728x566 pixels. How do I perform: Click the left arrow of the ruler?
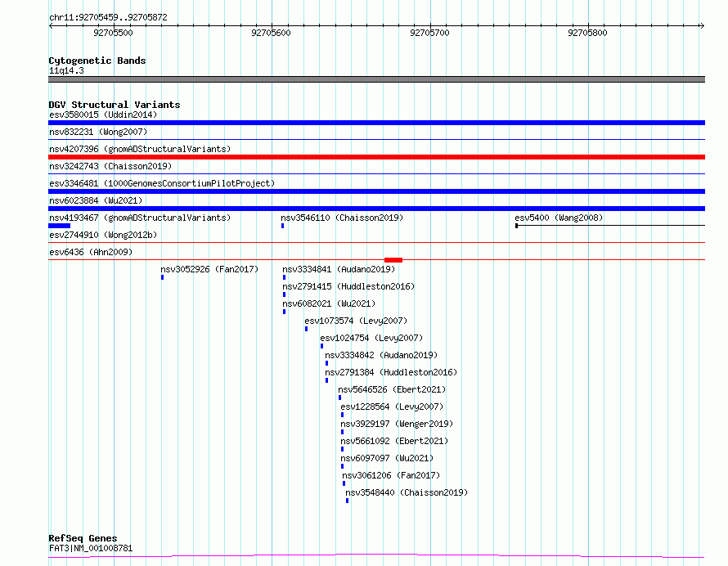tap(51, 26)
